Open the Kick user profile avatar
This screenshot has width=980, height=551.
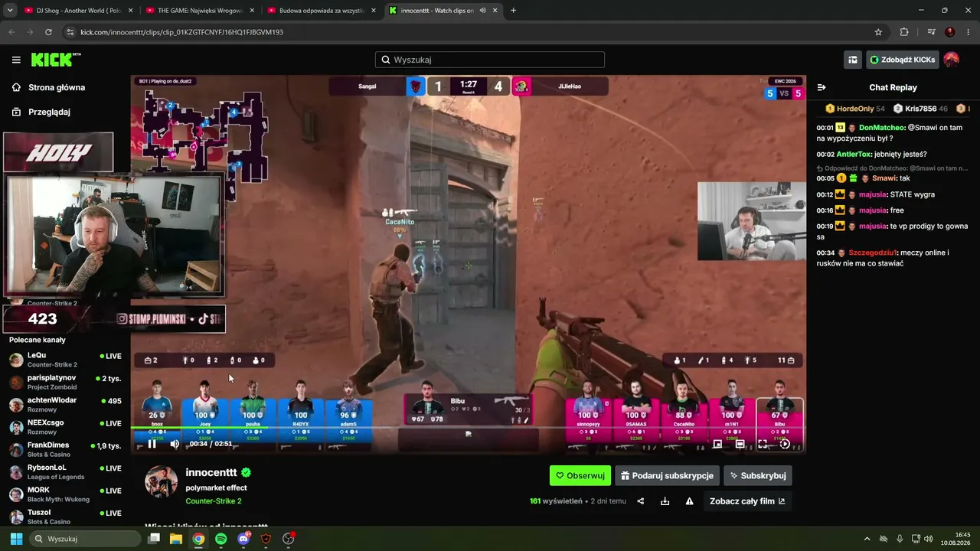[951, 60]
